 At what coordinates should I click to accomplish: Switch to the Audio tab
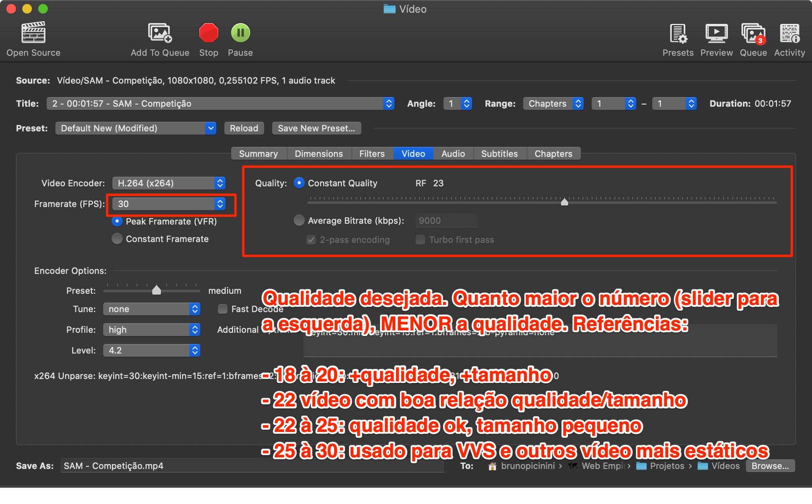pos(453,154)
